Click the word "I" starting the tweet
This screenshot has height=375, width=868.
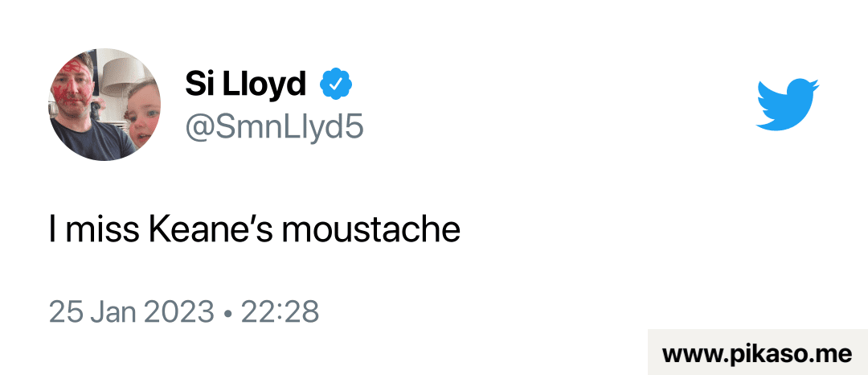pyautogui.click(x=52, y=231)
